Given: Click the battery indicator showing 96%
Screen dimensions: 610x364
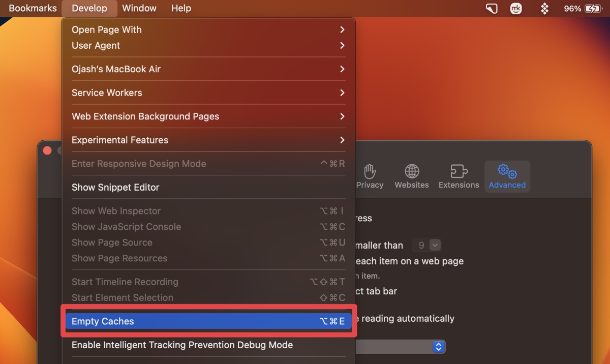Looking at the screenshot, I should [x=582, y=8].
